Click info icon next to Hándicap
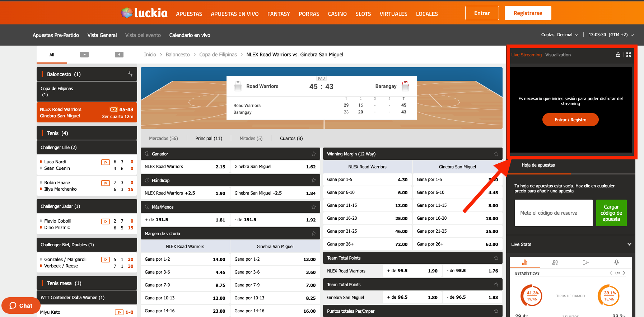This screenshot has width=644, height=317. pos(147,180)
